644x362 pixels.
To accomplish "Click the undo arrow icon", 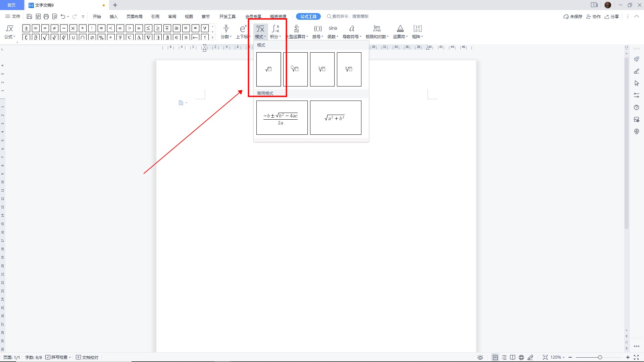I will [x=63, y=16].
